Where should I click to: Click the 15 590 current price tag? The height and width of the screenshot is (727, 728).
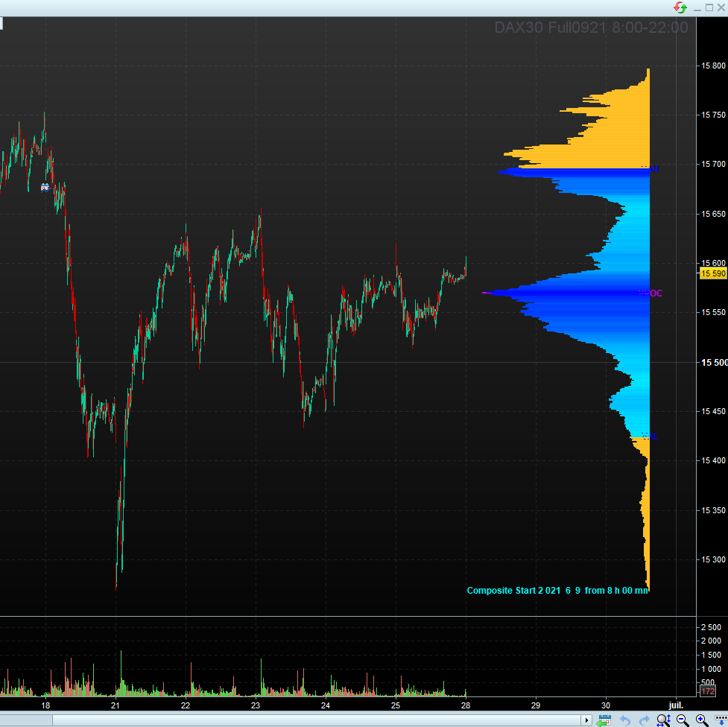tap(712, 273)
